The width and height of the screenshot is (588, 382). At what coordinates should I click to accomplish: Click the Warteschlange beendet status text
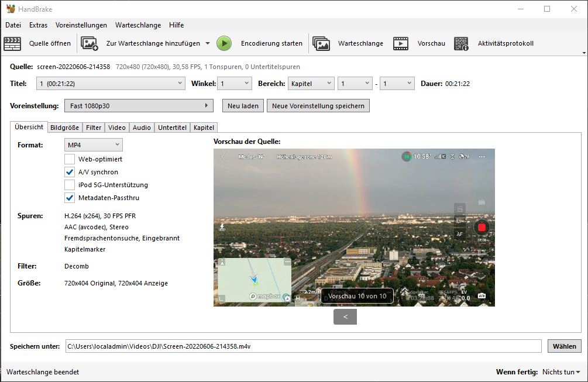pyautogui.click(x=43, y=372)
